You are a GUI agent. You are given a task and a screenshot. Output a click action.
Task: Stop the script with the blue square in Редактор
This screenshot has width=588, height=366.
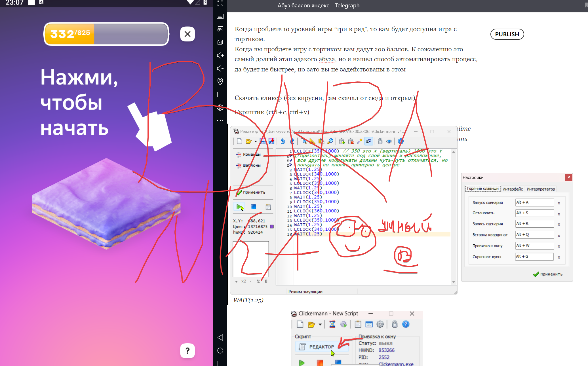pyautogui.click(x=253, y=207)
